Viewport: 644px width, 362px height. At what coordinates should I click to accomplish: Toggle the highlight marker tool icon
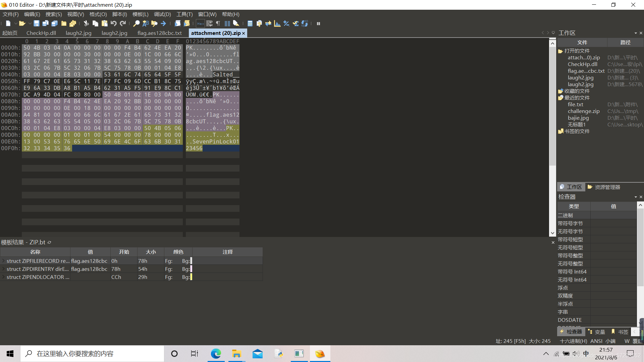(236, 23)
